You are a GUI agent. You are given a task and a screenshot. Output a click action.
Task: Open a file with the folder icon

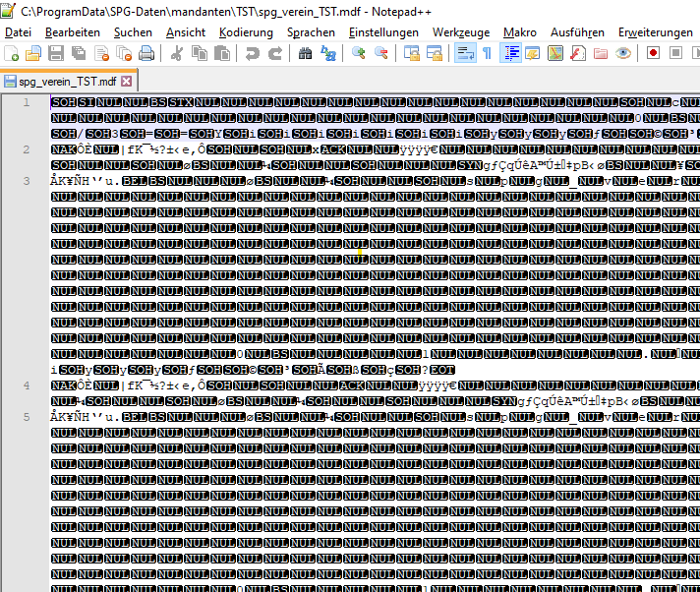pos(32,53)
